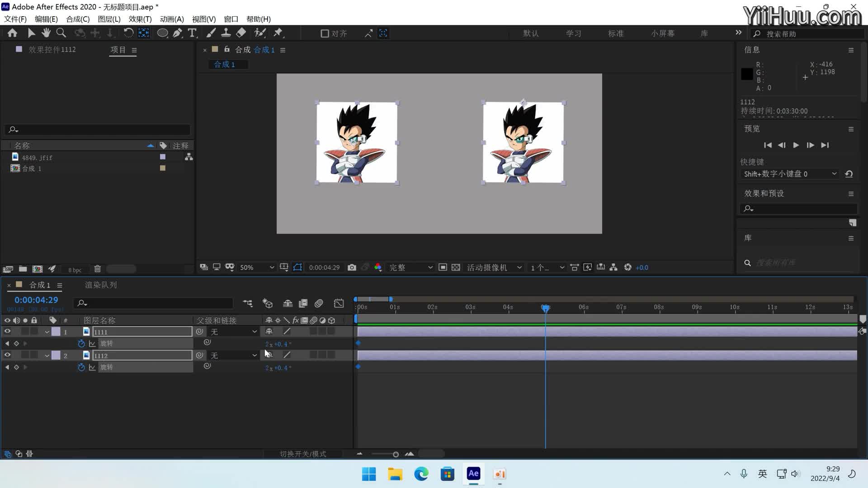Open view layout 1个 dropdown
The image size is (868, 488).
547,267
